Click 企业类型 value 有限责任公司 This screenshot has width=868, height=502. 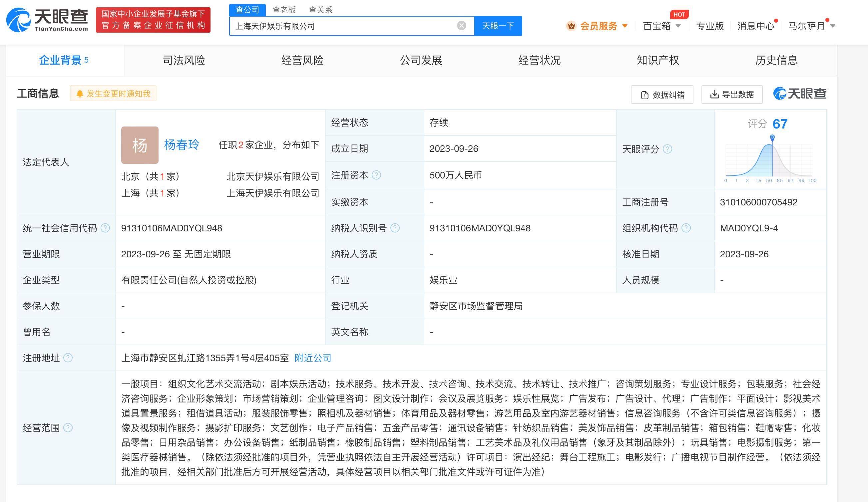pyautogui.click(x=189, y=280)
